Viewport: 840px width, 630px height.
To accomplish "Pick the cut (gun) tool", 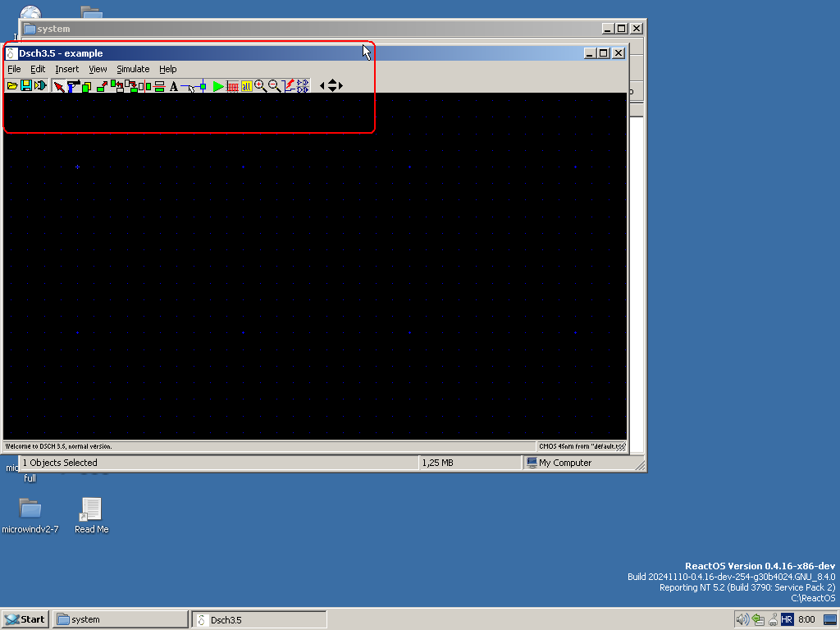I will pos(73,85).
